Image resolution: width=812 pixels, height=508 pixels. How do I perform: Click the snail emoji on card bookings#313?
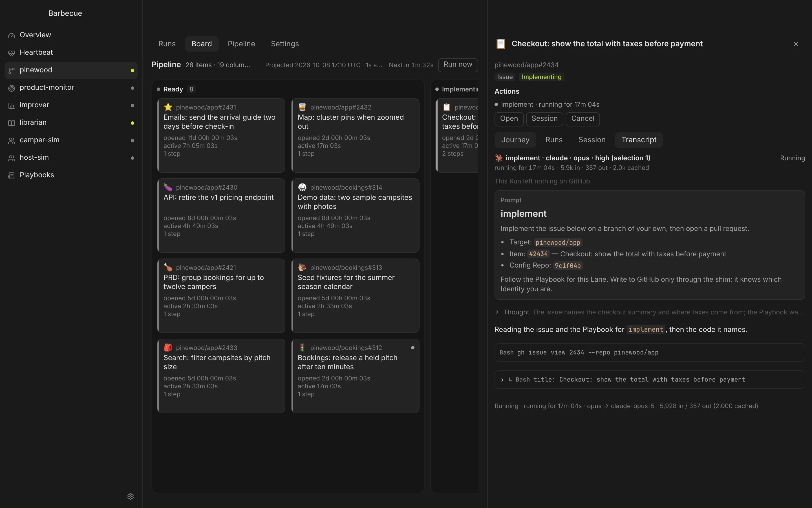tap(302, 268)
